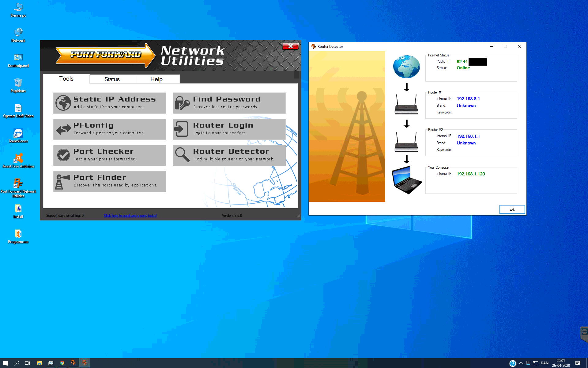Click the highlighted Router Detector taskbar icon

(x=85, y=363)
